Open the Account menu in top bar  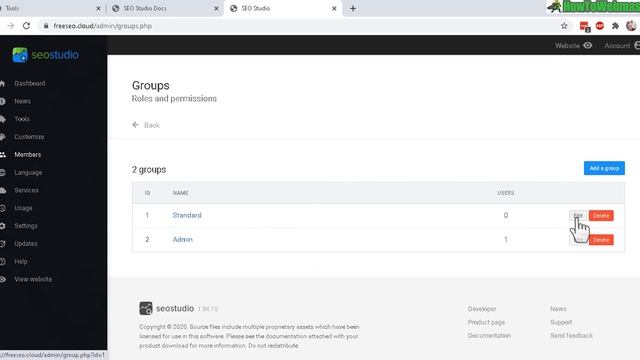coord(622,45)
